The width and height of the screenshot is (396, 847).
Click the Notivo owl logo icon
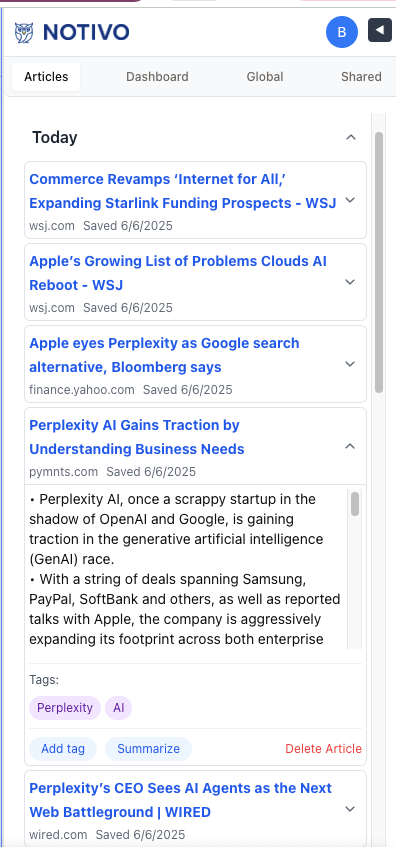pos(24,32)
